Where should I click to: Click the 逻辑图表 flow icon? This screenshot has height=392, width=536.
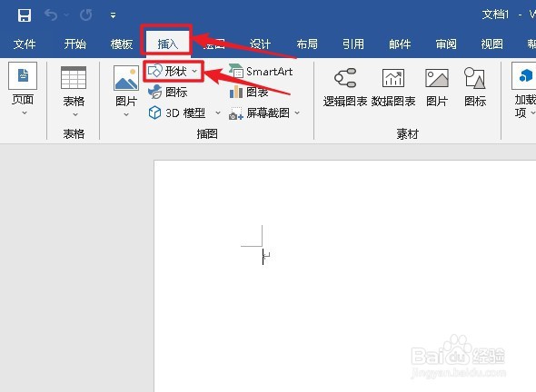[x=345, y=78]
